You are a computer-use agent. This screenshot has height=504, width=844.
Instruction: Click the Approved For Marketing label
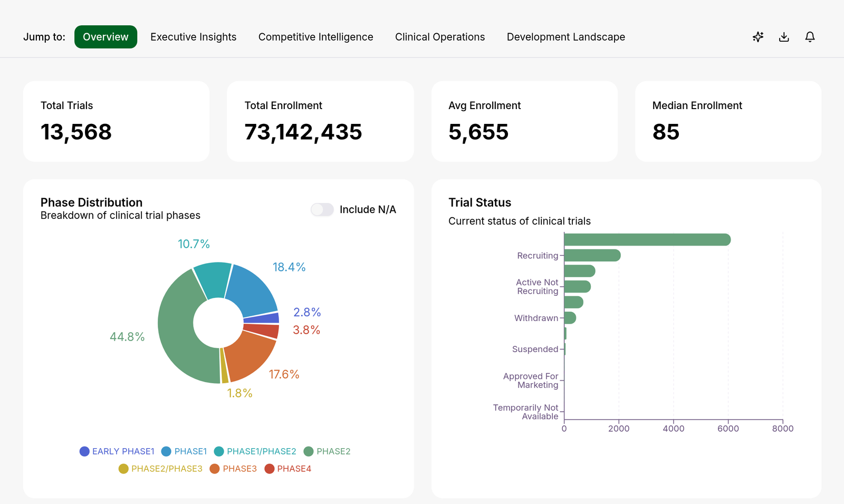click(x=531, y=381)
